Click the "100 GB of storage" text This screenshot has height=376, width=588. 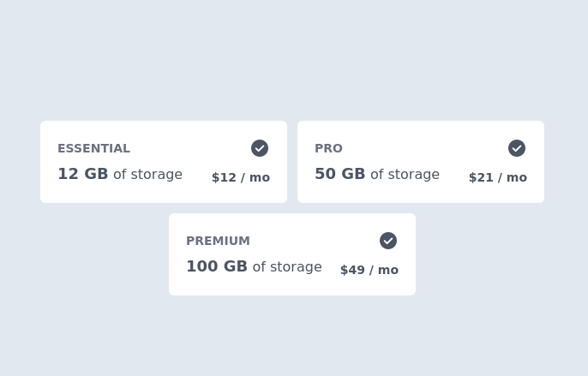pyautogui.click(x=254, y=266)
